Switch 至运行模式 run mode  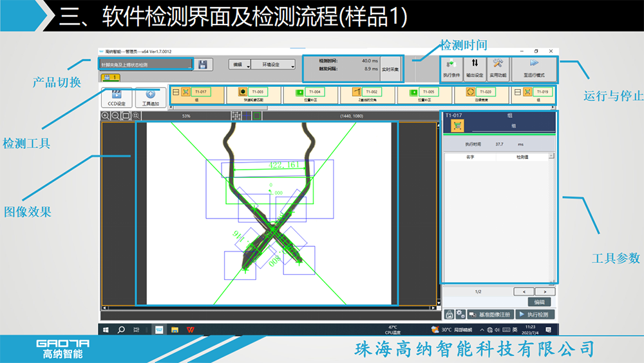pos(534,68)
